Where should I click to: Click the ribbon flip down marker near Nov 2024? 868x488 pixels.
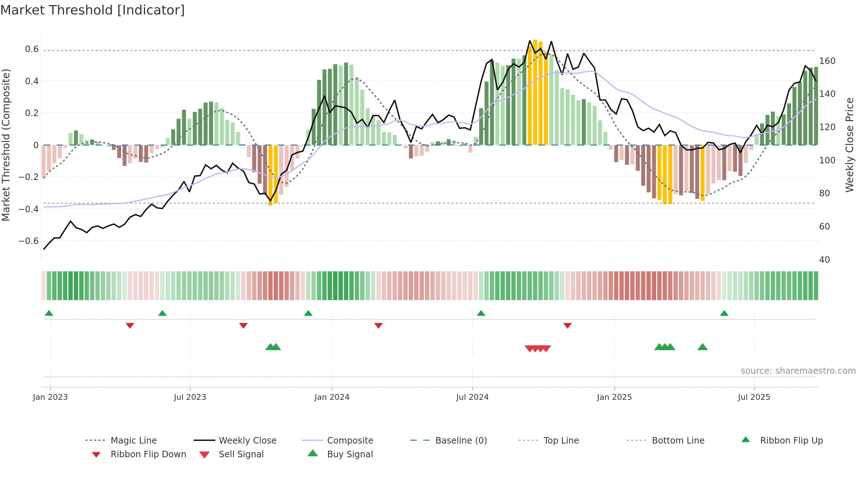click(x=567, y=326)
